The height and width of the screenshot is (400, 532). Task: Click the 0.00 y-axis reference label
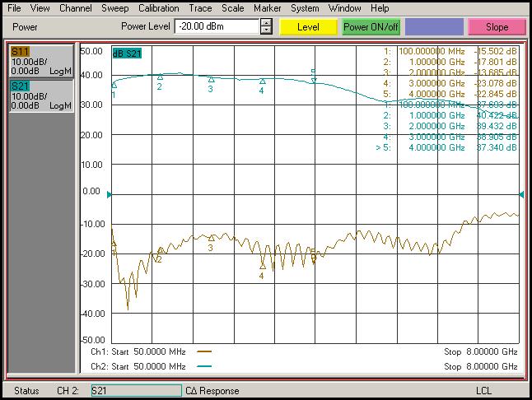91,191
